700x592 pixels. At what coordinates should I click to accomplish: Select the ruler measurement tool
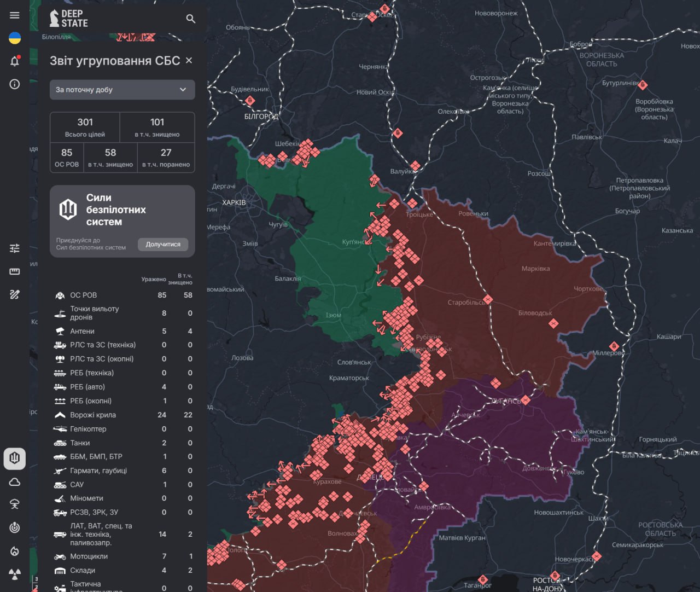pos(15,271)
